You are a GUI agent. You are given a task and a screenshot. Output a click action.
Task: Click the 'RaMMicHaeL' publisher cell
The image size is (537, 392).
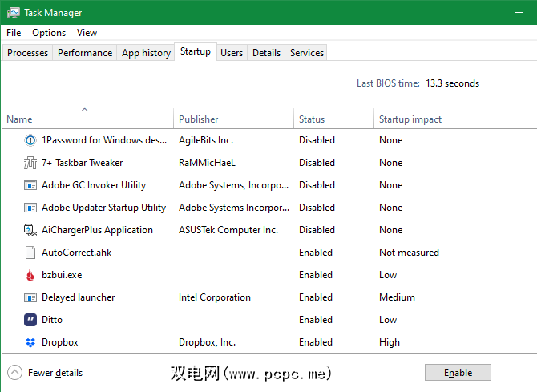click(x=207, y=163)
